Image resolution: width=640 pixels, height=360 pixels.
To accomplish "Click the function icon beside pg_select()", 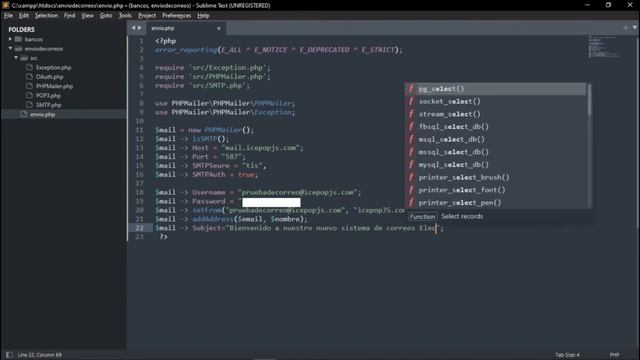I will (411, 89).
